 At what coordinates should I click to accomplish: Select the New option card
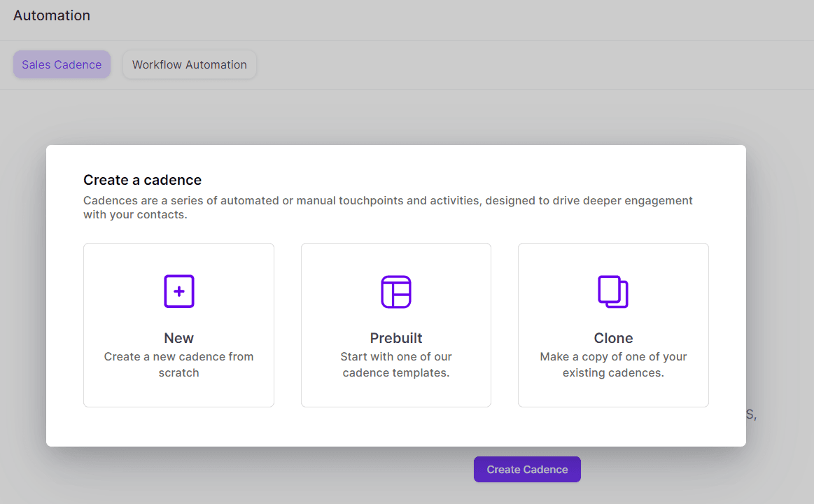click(178, 325)
